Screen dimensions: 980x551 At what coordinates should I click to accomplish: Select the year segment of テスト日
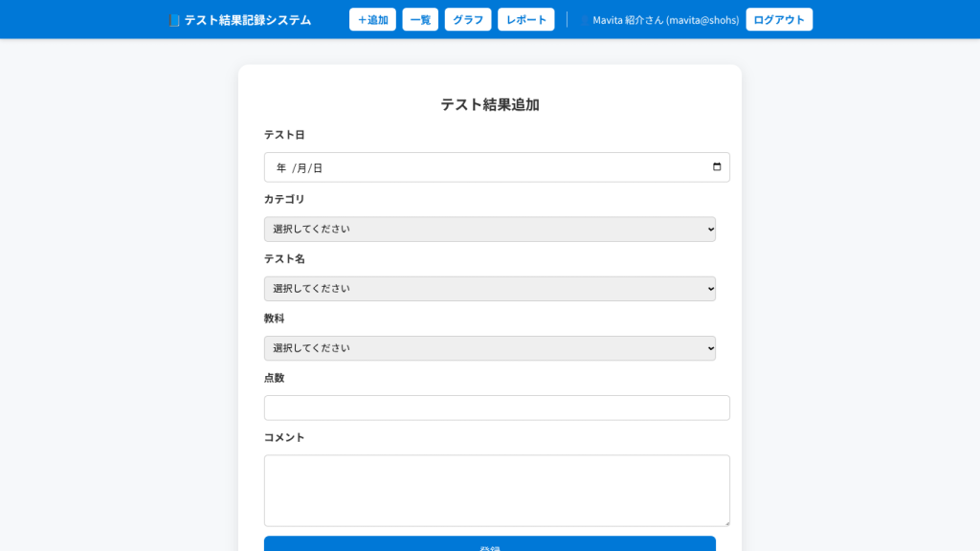click(x=280, y=168)
